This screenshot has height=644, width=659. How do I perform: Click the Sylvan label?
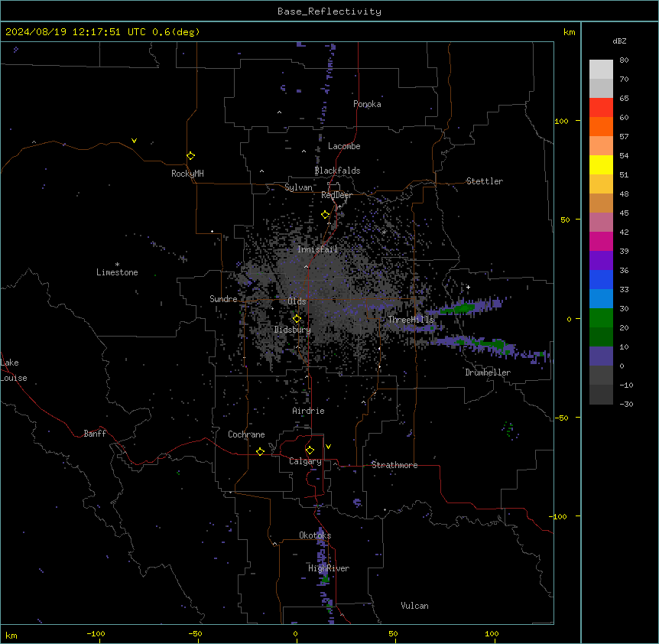coord(298,187)
